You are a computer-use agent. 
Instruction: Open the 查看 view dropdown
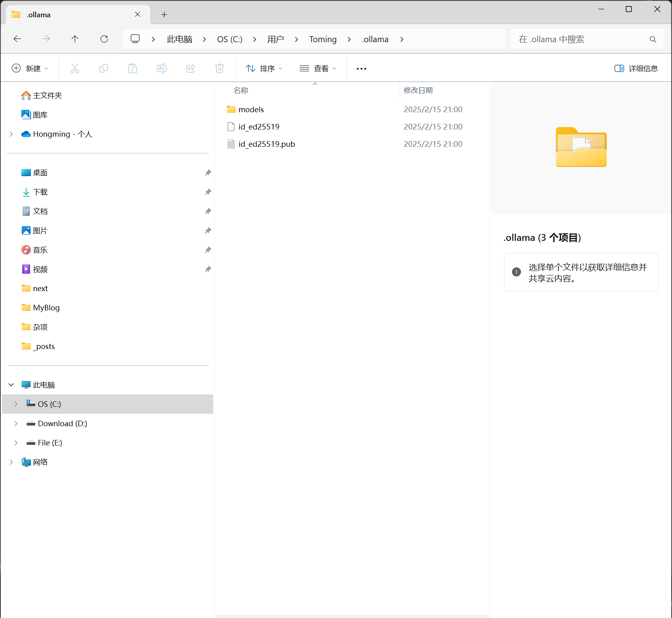tap(318, 68)
